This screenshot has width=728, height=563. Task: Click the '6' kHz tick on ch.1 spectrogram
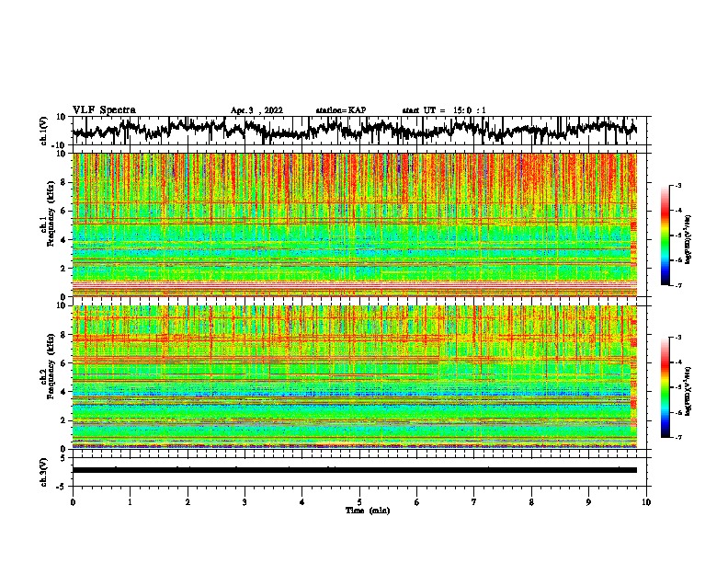(64, 211)
